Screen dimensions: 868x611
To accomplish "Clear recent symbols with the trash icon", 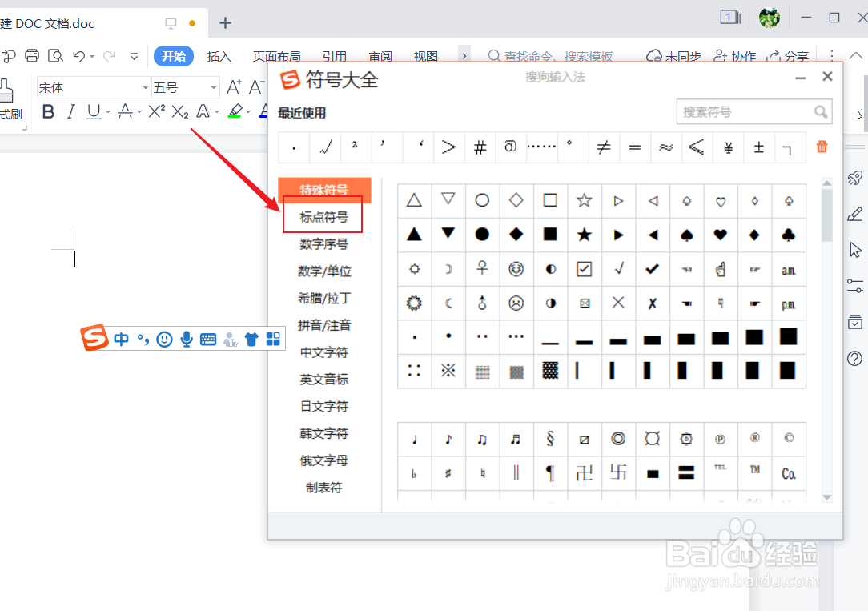I will tap(821, 147).
